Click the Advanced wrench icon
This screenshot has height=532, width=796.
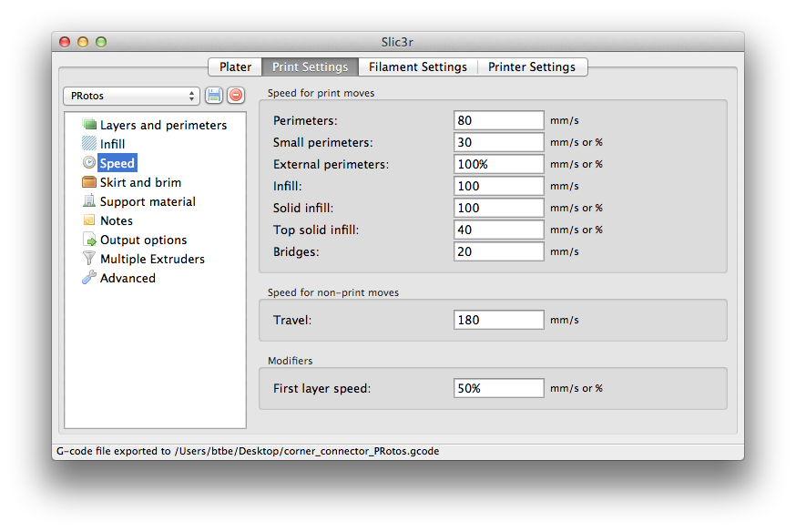click(x=89, y=278)
